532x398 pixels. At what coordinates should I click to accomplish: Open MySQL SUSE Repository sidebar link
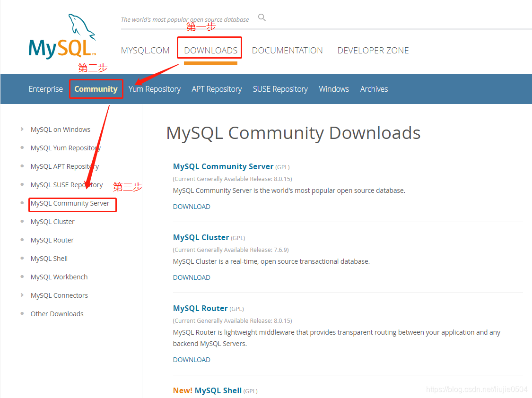point(67,185)
